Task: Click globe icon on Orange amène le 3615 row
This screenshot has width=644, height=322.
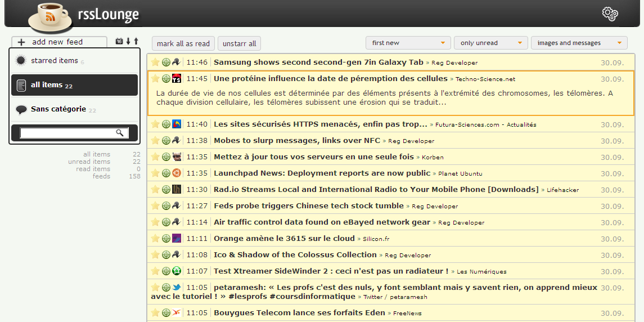Action: point(166,238)
